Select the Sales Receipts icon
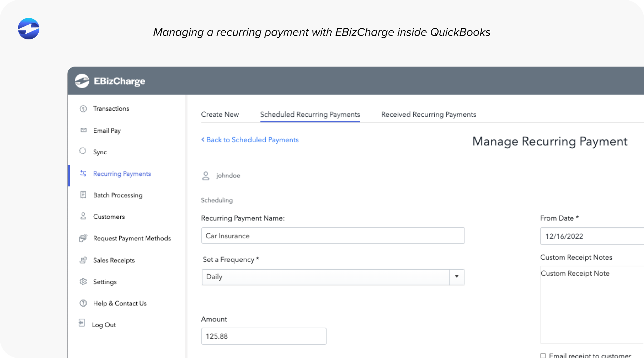 (83, 260)
